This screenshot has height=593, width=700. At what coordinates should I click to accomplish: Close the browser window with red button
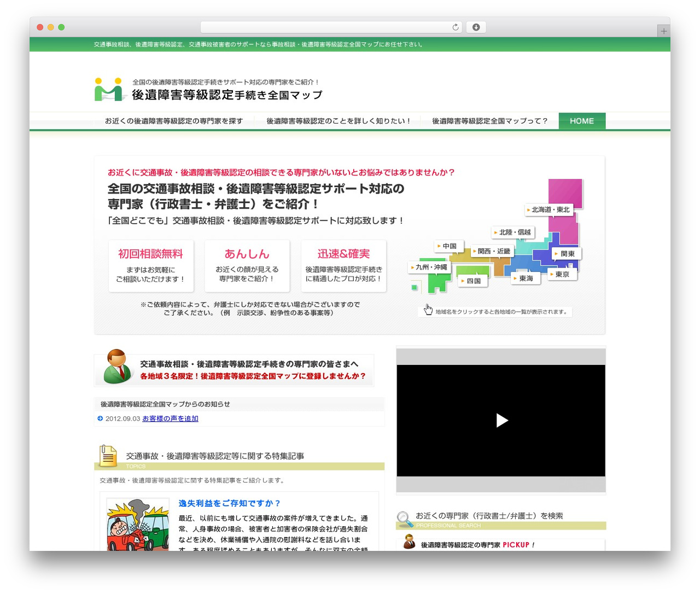click(40, 27)
